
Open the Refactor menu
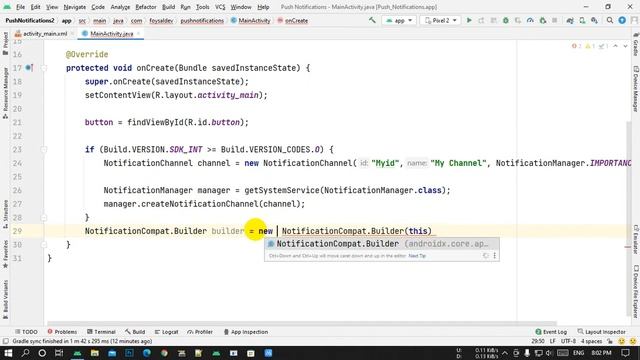(146, 7)
